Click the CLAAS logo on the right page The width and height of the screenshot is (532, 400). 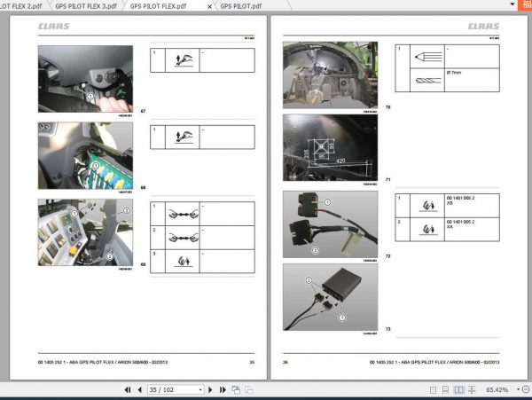(483, 26)
